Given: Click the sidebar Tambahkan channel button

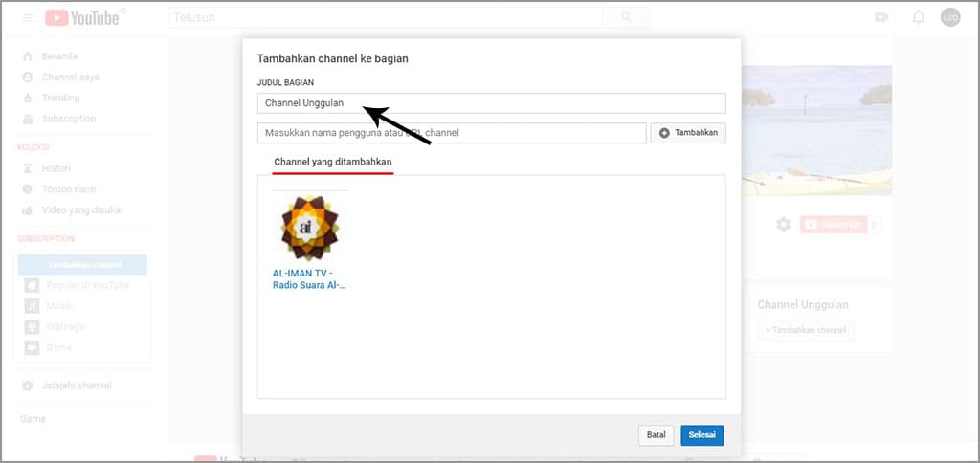Looking at the screenshot, I should point(82,265).
